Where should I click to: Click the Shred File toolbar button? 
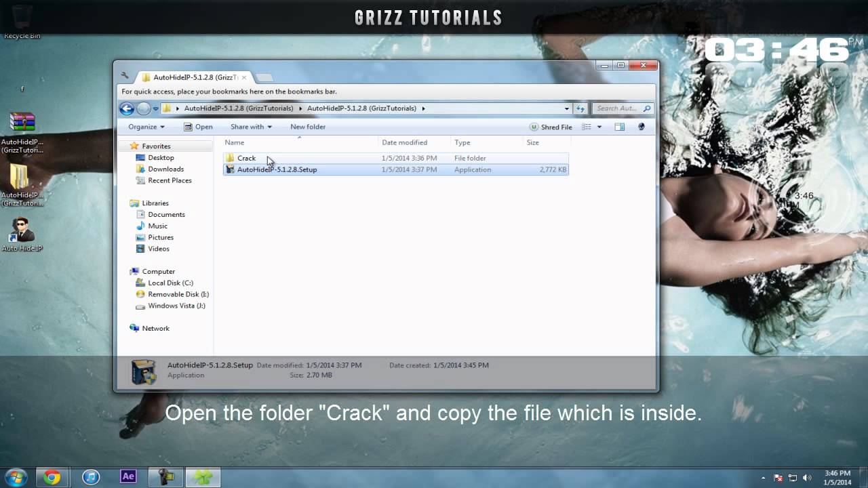(551, 127)
